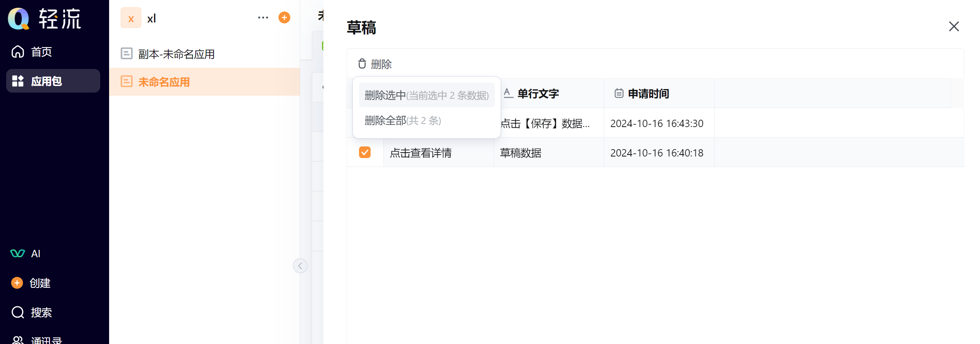Viewport: 980px width, 344px height.
Task: Open 副本-未命名应用 in app list
Action: [204, 54]
